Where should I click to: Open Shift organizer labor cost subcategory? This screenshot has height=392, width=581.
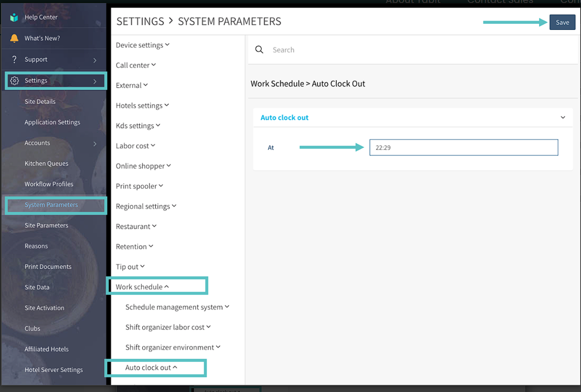tap(168, 327)
